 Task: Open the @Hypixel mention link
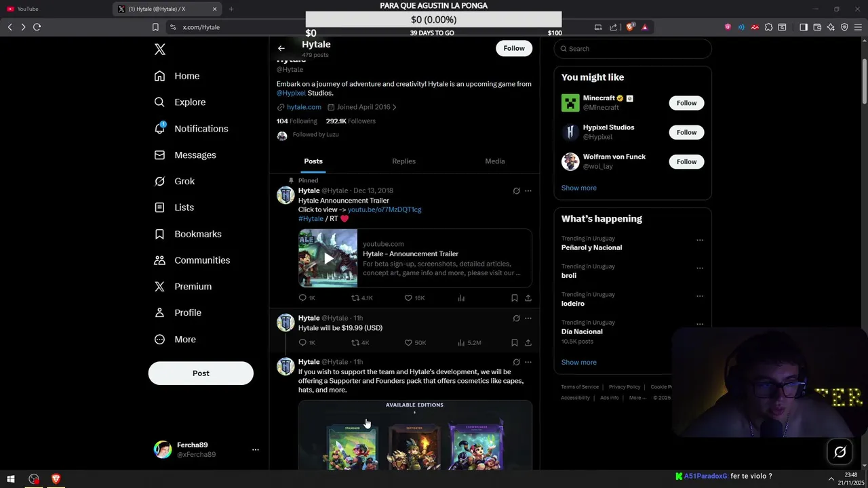coord(291,94)
